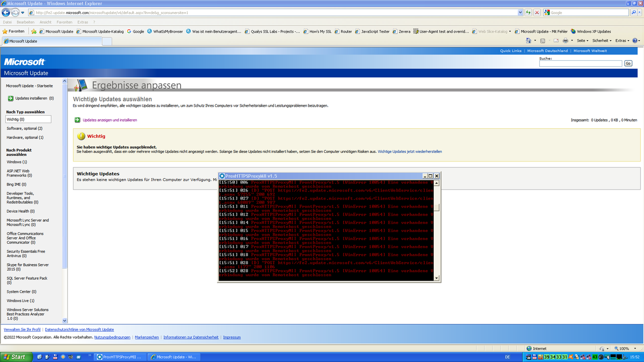Screen dimensions: 644x362
Task: Open the Favoriten menu in menu bar
Action: (x=64, y=22)
